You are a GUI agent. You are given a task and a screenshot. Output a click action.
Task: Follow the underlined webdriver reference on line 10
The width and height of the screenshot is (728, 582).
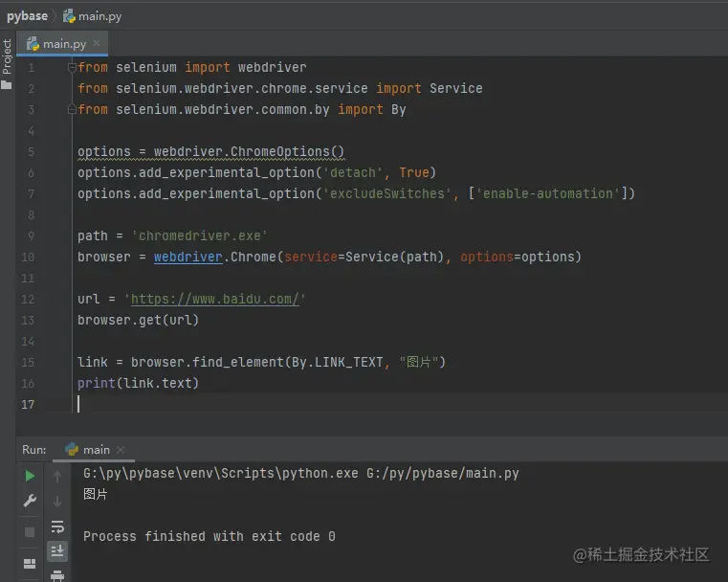pyautogui.click(x=188, y=257)
